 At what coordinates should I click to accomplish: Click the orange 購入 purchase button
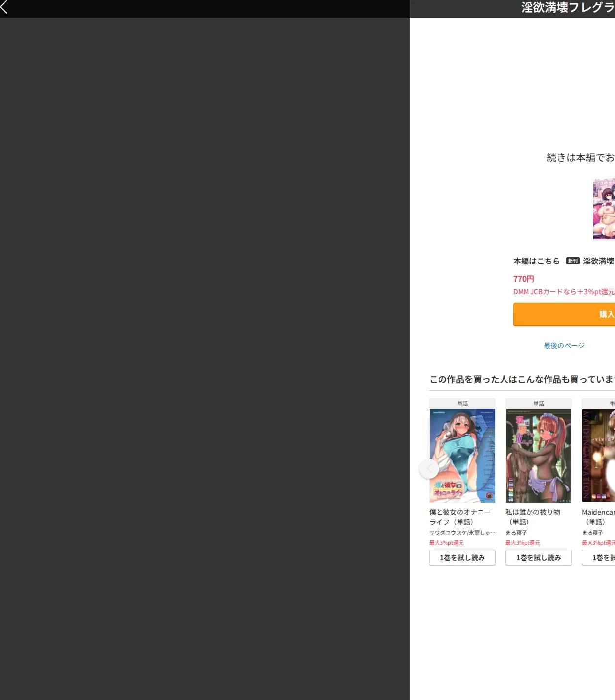[x=564, y=314]
